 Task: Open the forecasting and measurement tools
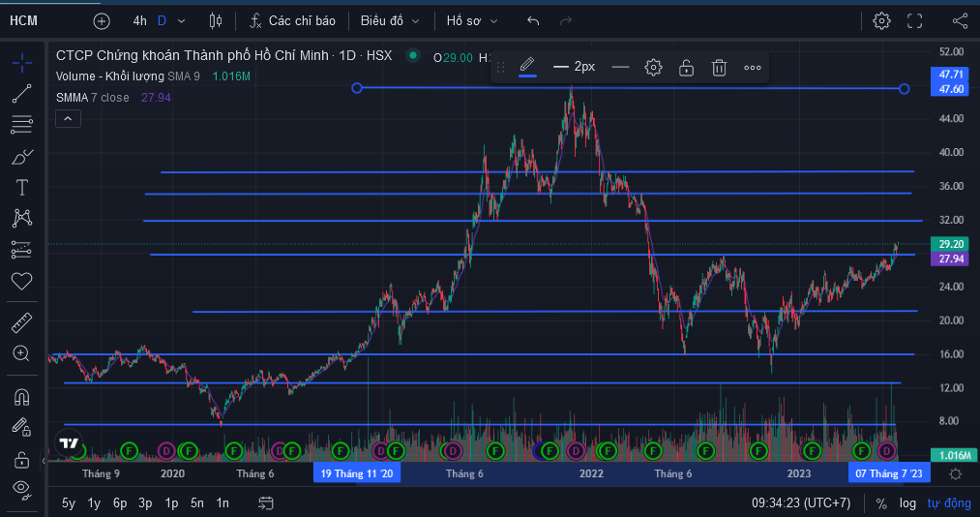click(22, 250)
